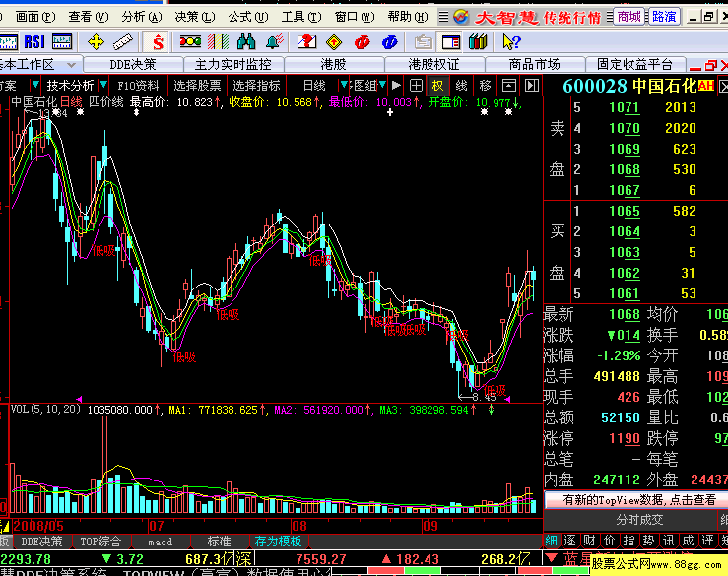Click the play arrow in chart toolbar
The width and height of the screenshot is (728, 576).
coord(396,86)
